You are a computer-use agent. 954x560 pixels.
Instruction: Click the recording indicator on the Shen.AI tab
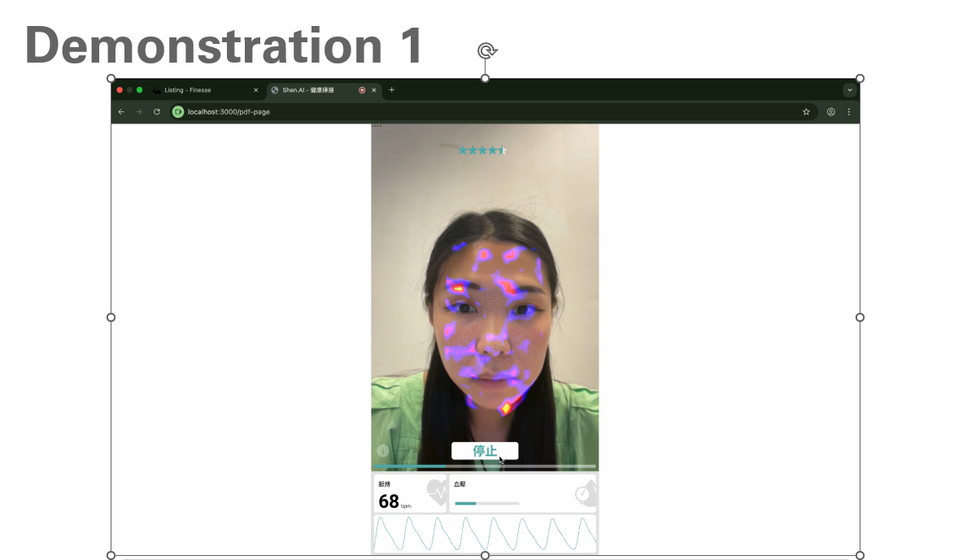click(362, 90)
